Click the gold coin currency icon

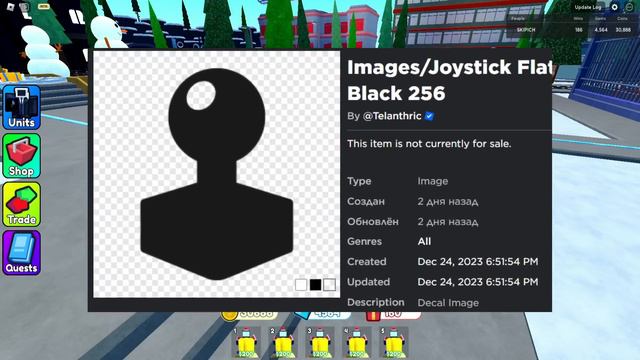tap(229, 316)
